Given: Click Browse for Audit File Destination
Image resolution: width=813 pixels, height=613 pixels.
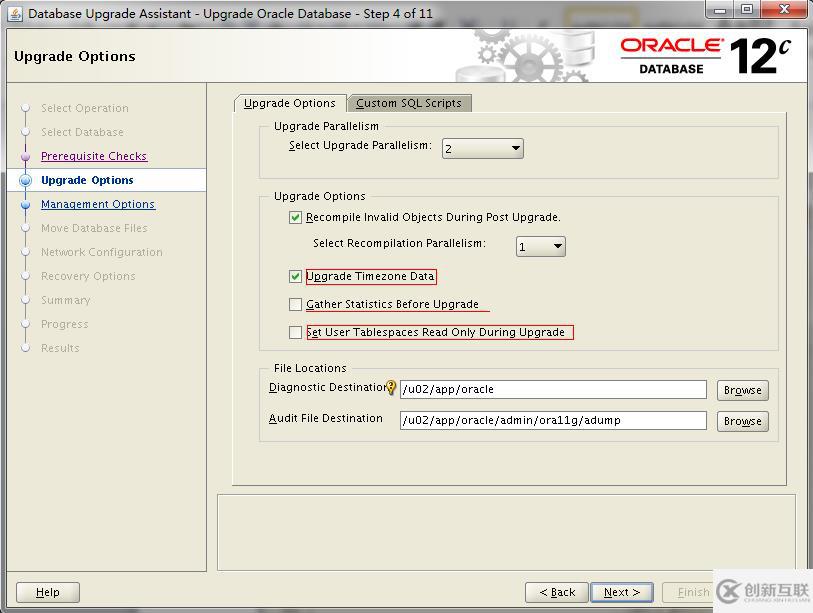Looking at the screenshot, I should coord(742,421).
